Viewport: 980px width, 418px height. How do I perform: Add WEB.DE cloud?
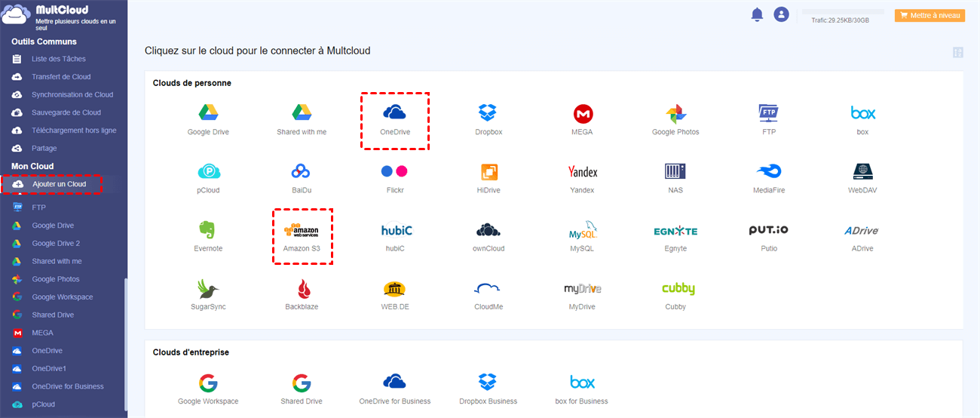pos(395,294)
